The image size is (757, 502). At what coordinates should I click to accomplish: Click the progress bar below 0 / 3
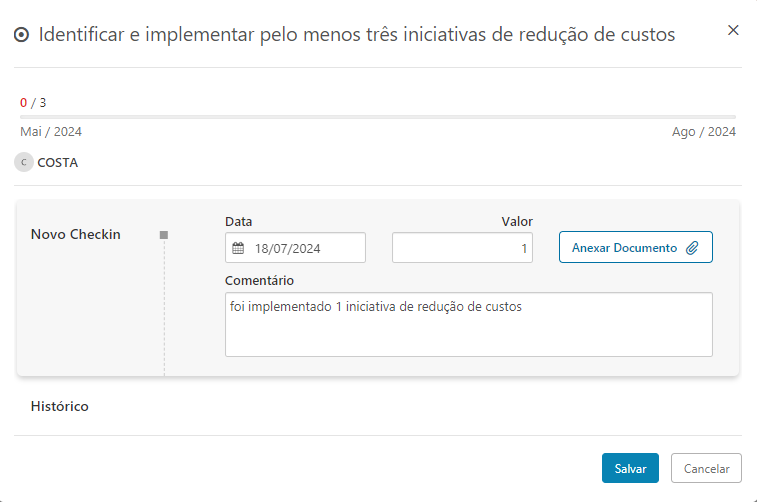pos(378,117)
